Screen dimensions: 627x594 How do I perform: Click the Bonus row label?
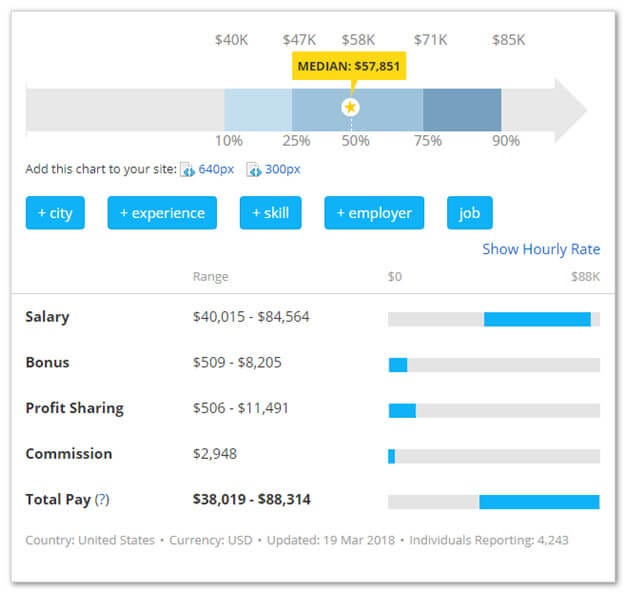coord(47,362)
